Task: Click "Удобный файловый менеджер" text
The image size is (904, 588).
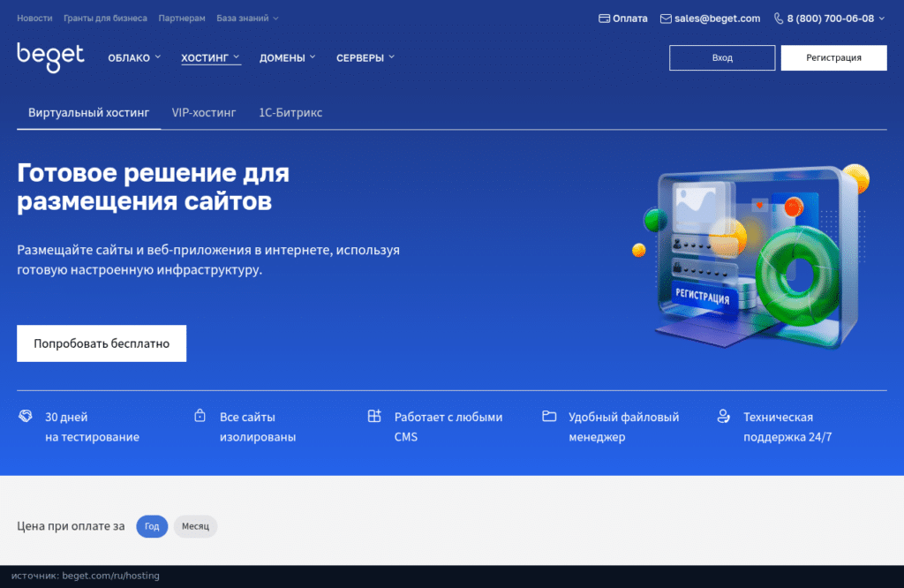Action: click(x=624, y=426)
